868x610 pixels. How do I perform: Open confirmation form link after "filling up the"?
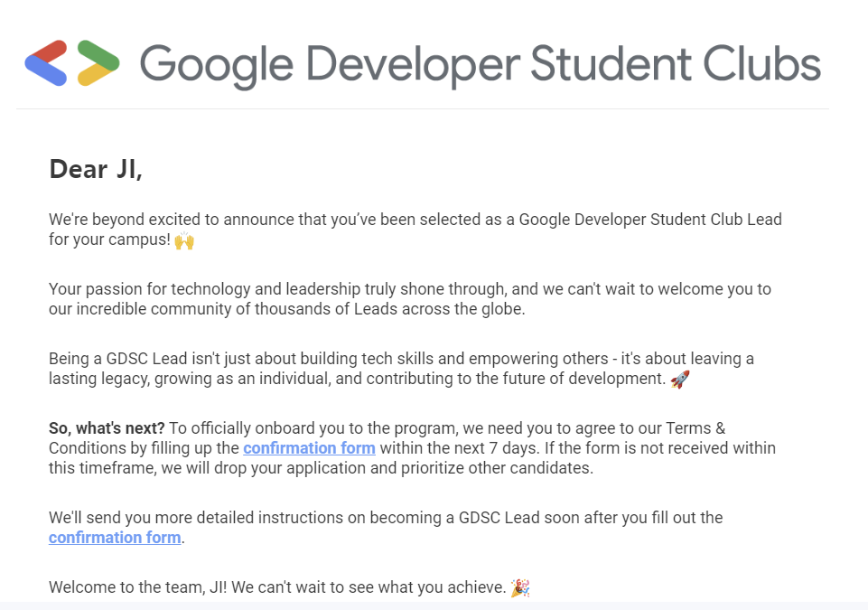click(x=310, y=447)
